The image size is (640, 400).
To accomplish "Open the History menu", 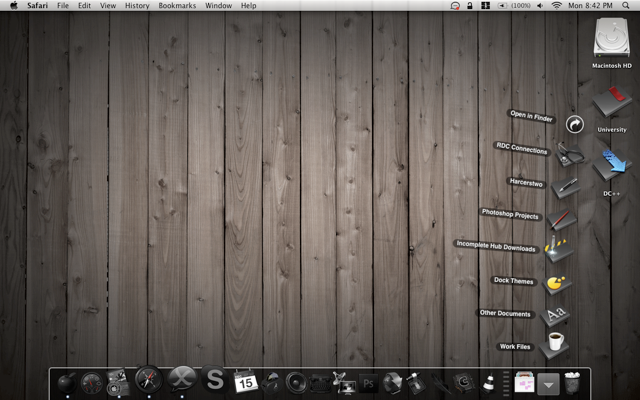I will (137, 6).
